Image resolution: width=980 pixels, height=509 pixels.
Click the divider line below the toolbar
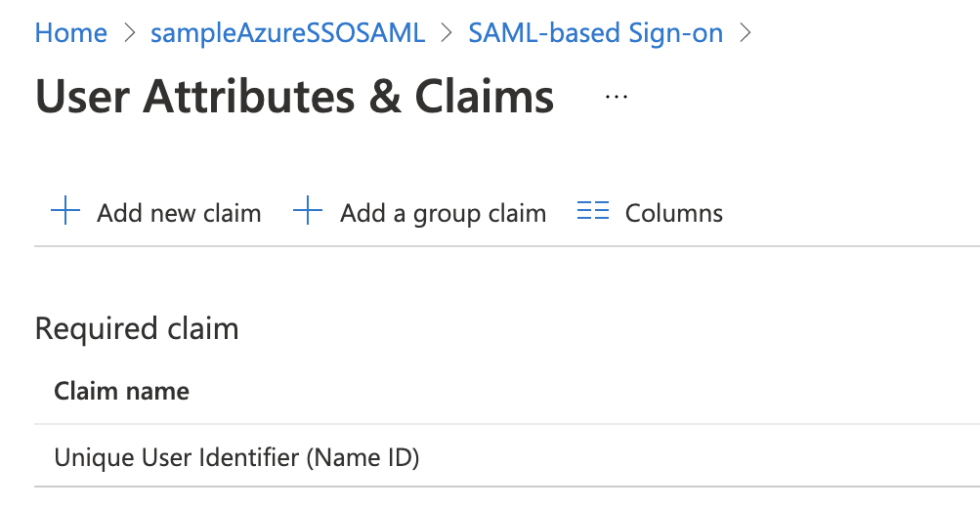(x=489, y=246)
